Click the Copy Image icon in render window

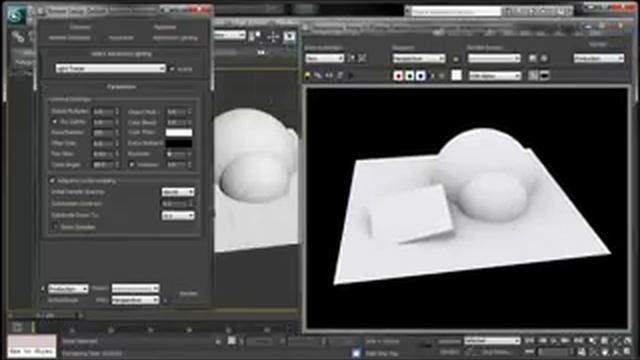[318, 76]
